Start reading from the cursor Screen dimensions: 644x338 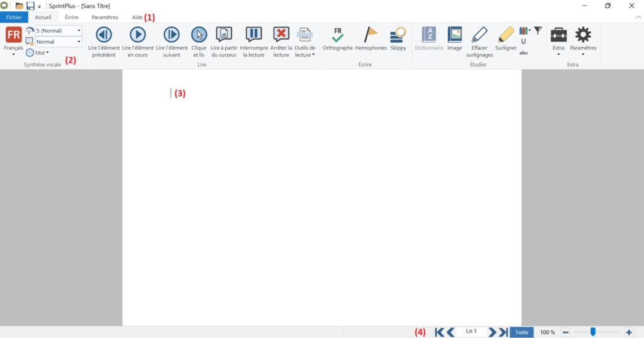tap(224, 42)
